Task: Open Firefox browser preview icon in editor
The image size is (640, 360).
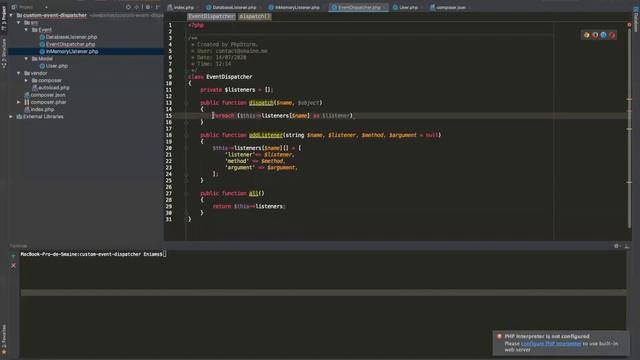Action: click(595, 35)
